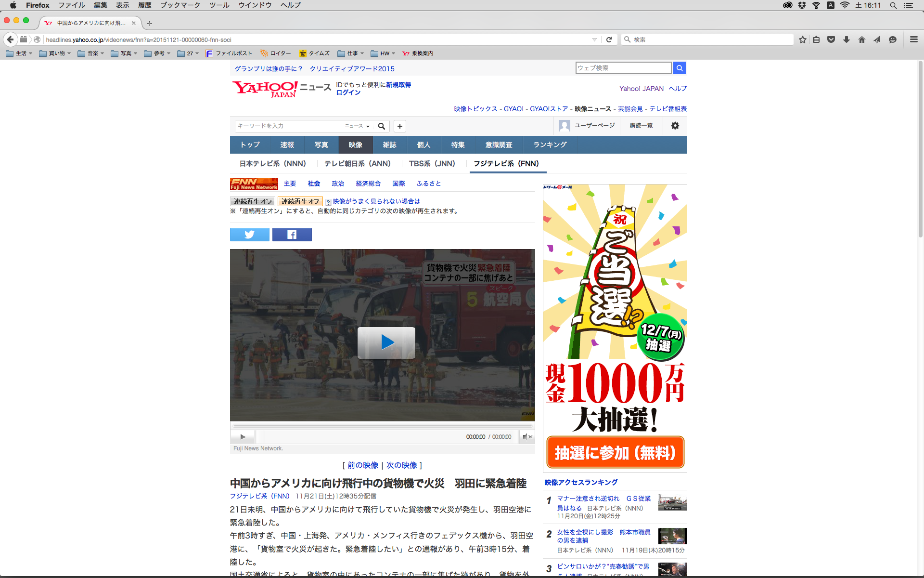Go to the next video (次の映像)

[401, 465]
